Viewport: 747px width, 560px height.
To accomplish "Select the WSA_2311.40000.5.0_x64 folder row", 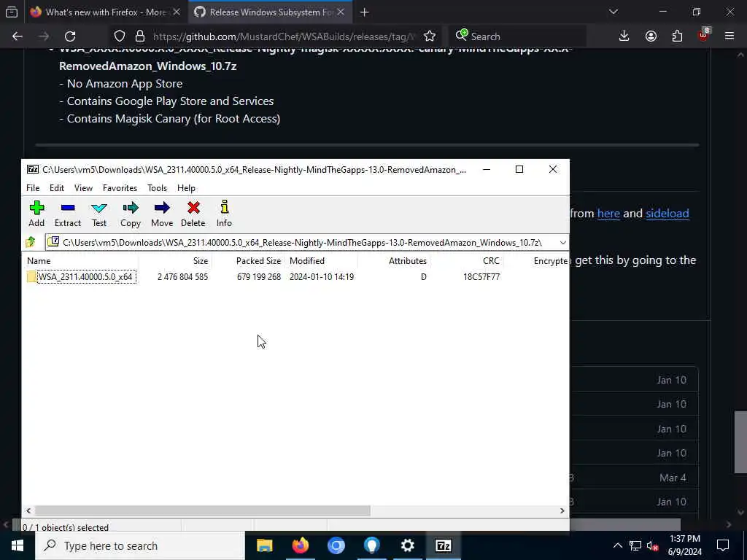I will click(295, 276).
